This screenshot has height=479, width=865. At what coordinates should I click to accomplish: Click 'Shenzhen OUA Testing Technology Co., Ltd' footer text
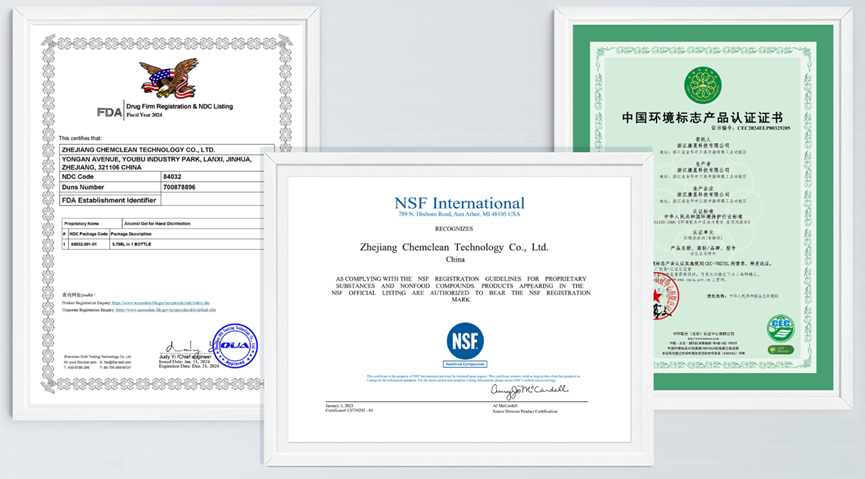pos(98,357)
